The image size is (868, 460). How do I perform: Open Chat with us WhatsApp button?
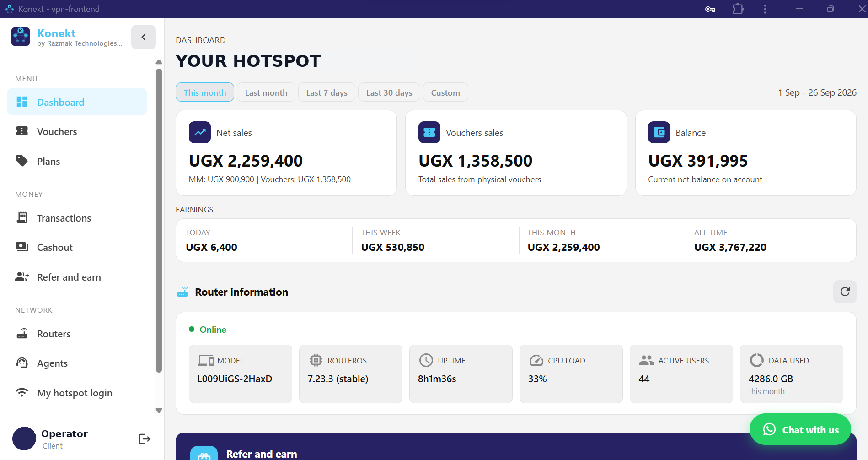[800, 429]
